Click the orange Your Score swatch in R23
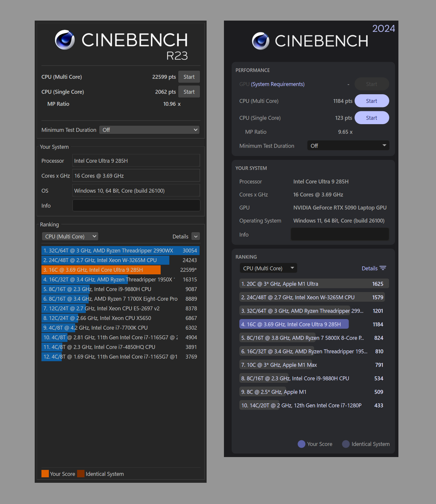Image resolution: width=436 pixels, height=504 pixels. pyautogui.click(x=45, y=474)
